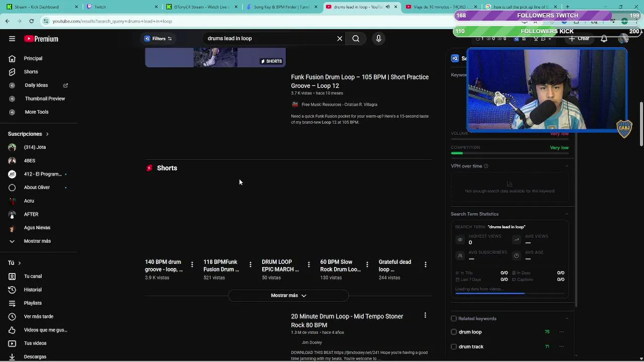Open options menu for 20 Minute Drum Loop
The image size is (644, 362).
pyautogui.click(x=425, y=315)
